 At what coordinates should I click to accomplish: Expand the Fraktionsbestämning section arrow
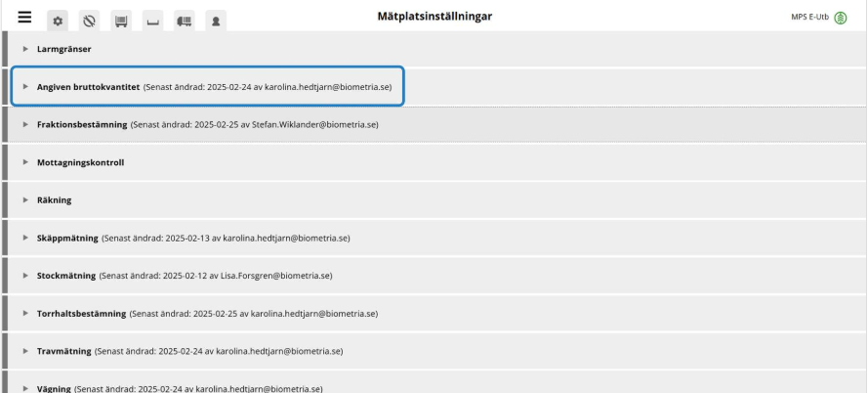tap(25, 124)
